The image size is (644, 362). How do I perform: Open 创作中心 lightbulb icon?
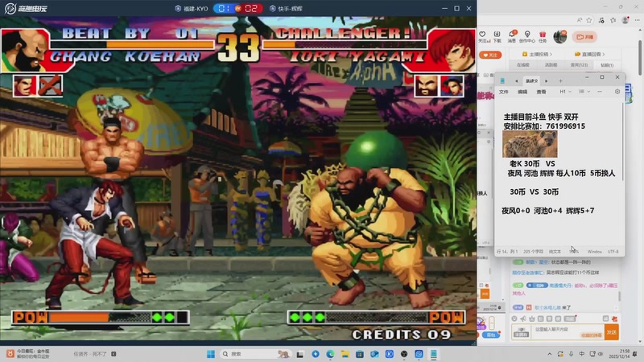coord(527,36)
